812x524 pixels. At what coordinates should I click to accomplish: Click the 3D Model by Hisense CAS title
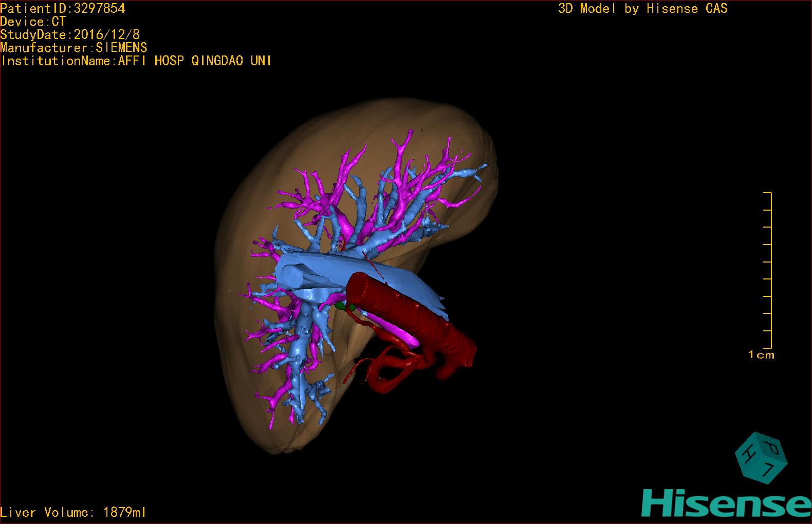coord(642,8)
